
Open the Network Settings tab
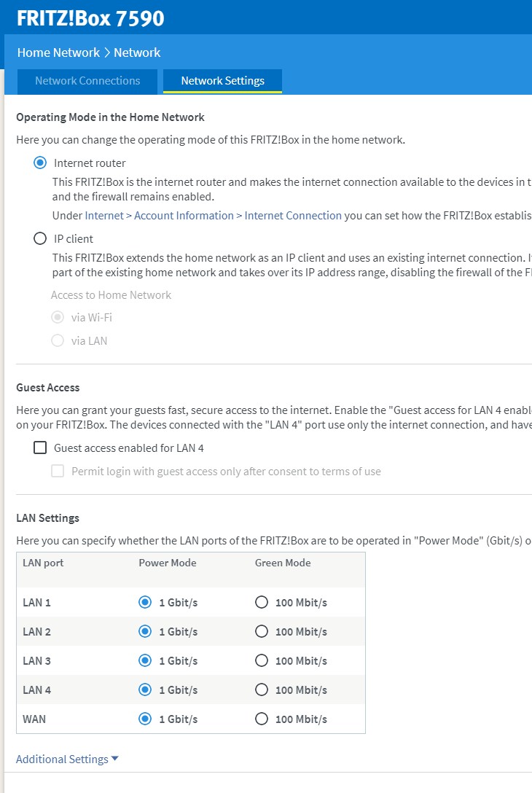pyautogui.click(x=222, y=81)
